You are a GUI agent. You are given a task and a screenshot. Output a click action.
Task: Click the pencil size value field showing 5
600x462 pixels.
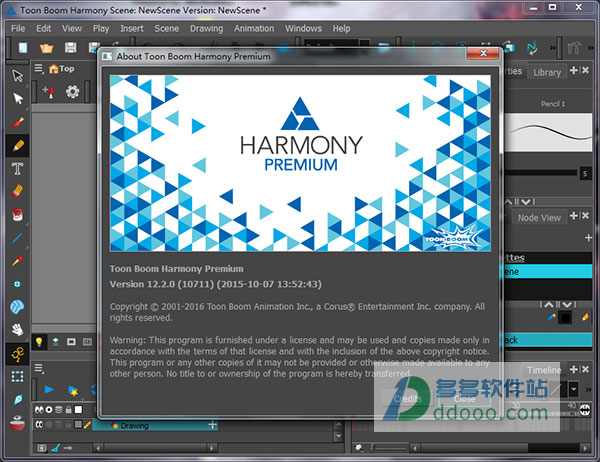tap(585, 173)
